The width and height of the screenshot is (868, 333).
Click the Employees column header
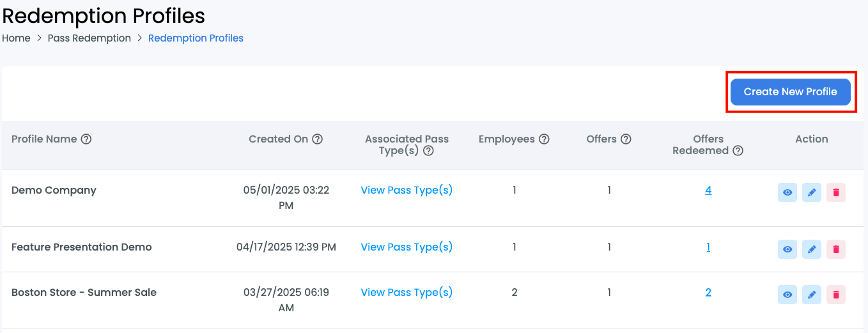click(x=507, y=139)
